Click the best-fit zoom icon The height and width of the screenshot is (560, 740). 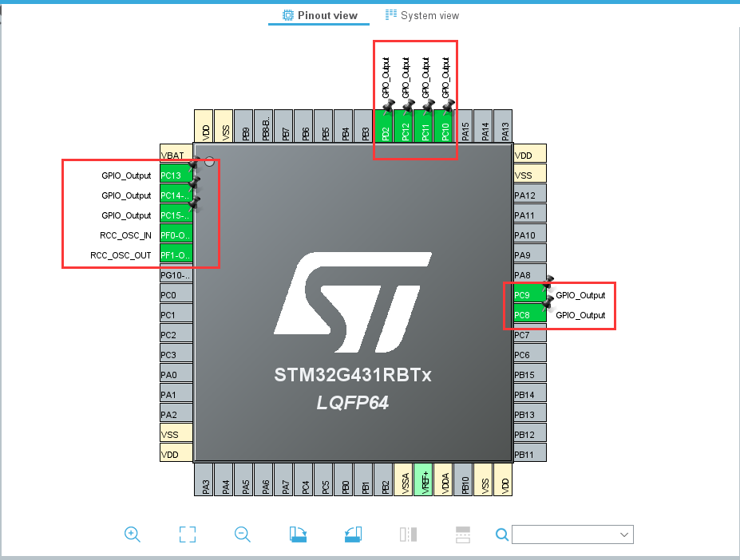(187, 534)
